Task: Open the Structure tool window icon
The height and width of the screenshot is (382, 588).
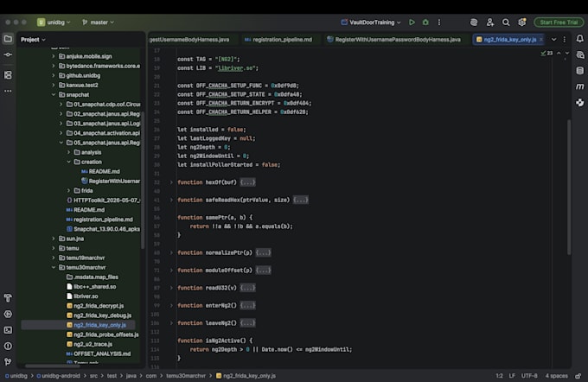Action: coord(8,75)
